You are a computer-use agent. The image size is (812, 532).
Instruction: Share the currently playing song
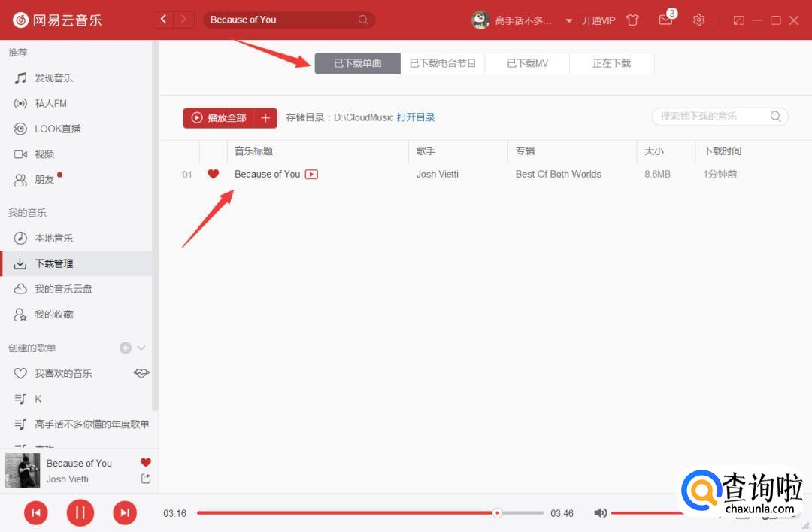146,479
